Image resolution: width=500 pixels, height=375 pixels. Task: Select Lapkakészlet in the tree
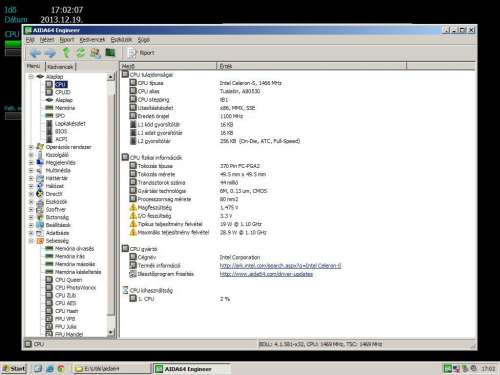pos(70,124)
